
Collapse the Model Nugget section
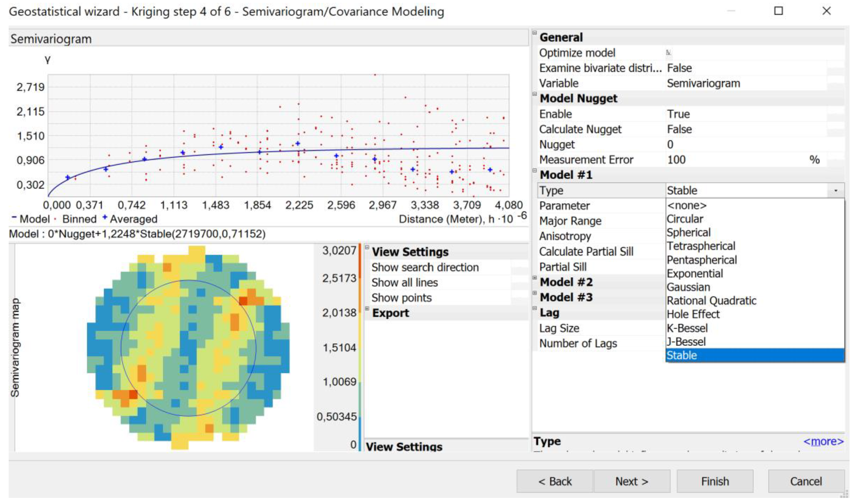(x=535, y=94)
